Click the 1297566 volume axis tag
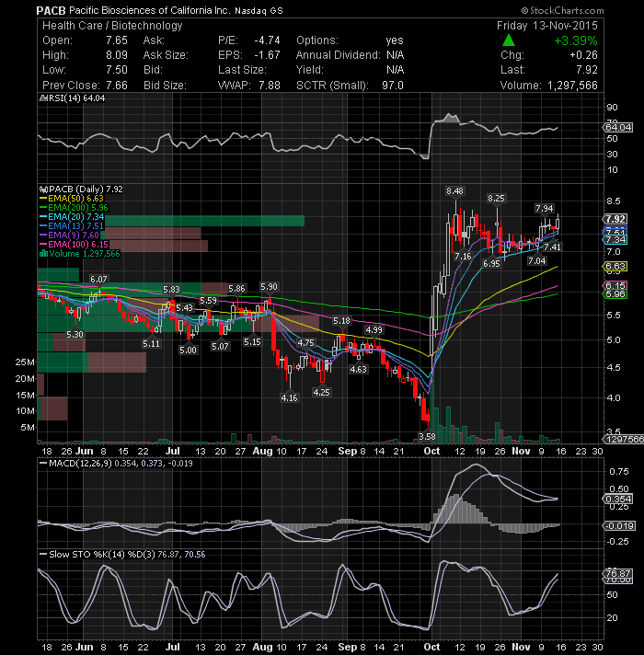This screenshot has width=644, height=655. coord(625,440)
